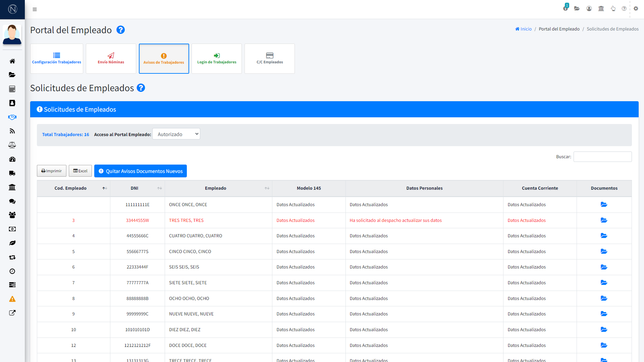Click the truck icon in sidebar

(x=12, y=173)
